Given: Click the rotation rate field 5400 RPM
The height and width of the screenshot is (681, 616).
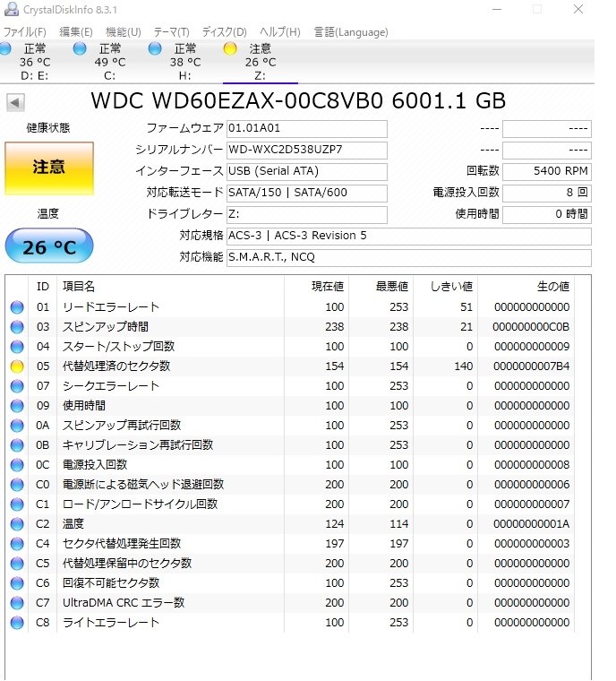Looking at the screenshot, I should click(547, 171).
